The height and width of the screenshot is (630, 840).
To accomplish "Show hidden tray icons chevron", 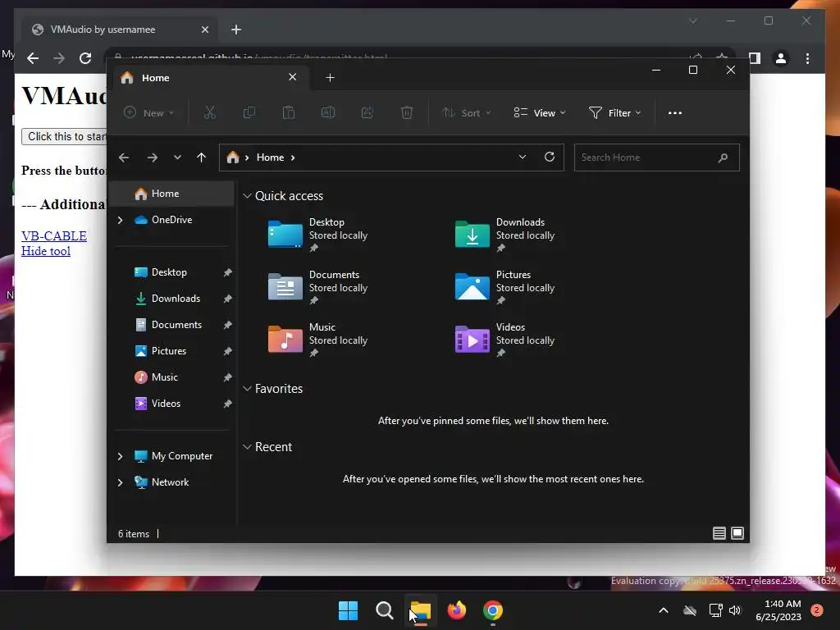I will [663, 610].
